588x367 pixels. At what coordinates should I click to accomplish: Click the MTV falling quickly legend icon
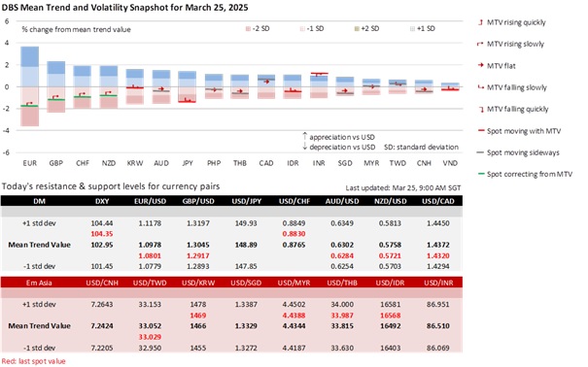481,109
